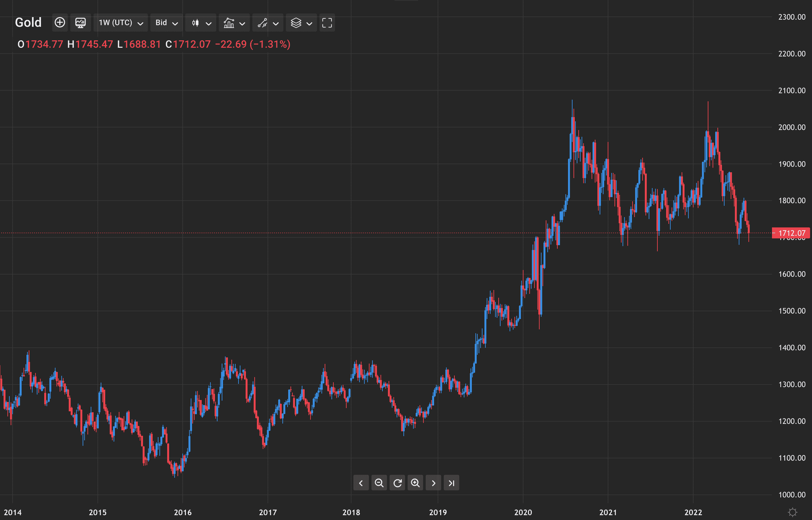Click the 2000.00 price axis label
The image size is (812, 520).
click(x=792, y=127)
